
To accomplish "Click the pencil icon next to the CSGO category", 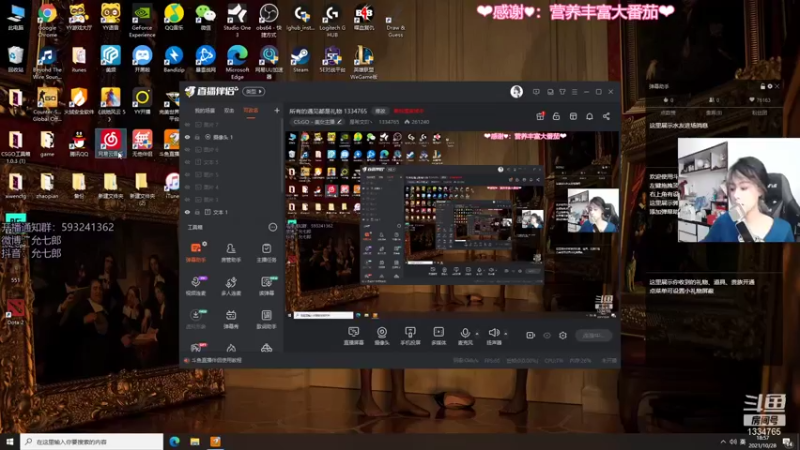I will (339, 122).
